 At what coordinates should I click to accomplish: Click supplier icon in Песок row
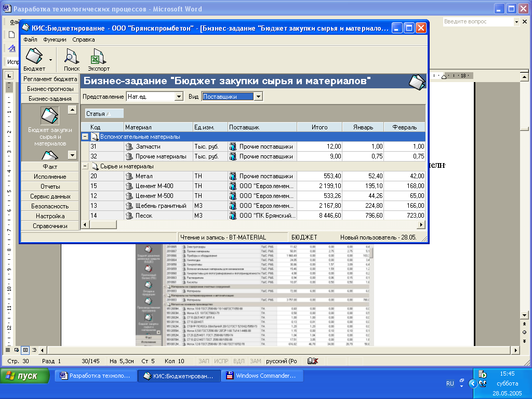coord(233,216)
